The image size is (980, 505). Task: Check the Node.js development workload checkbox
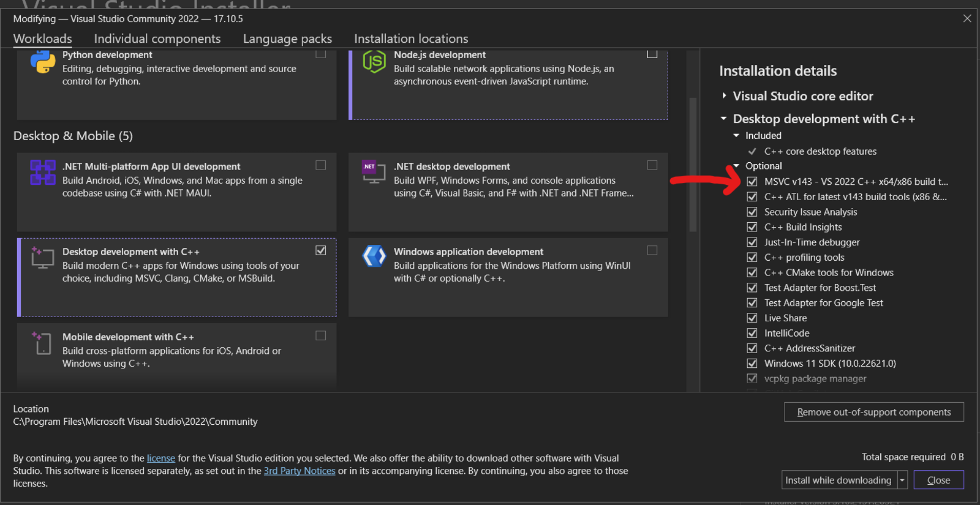652,54
